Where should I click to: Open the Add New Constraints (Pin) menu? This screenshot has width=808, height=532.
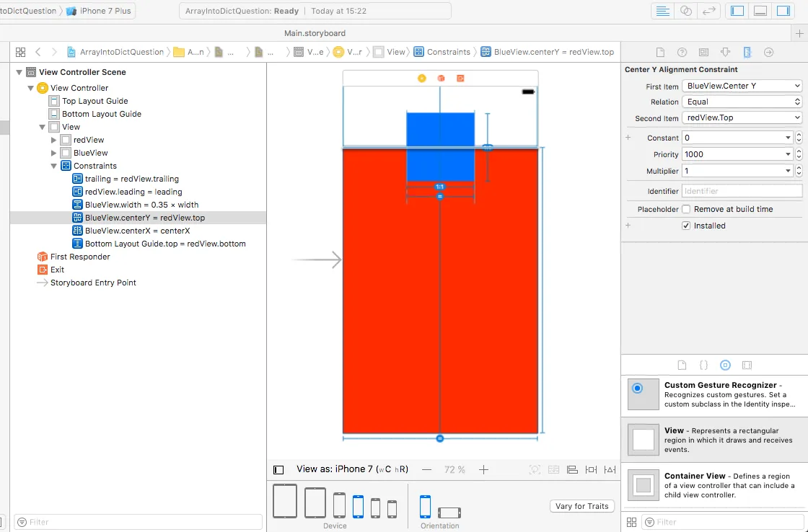591,470
